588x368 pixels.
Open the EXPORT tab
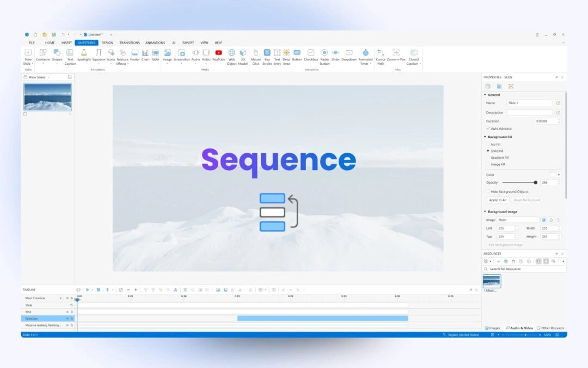pos(188,43)
